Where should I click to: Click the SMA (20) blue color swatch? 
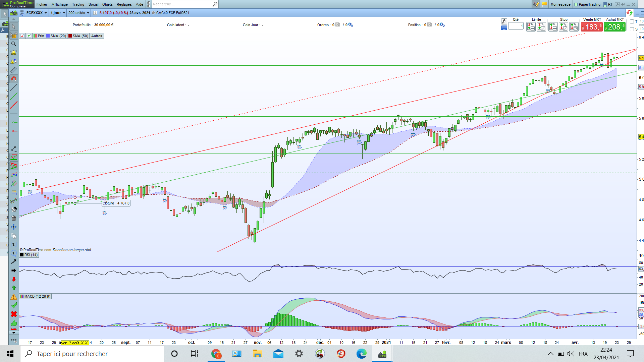coord(48,36)
